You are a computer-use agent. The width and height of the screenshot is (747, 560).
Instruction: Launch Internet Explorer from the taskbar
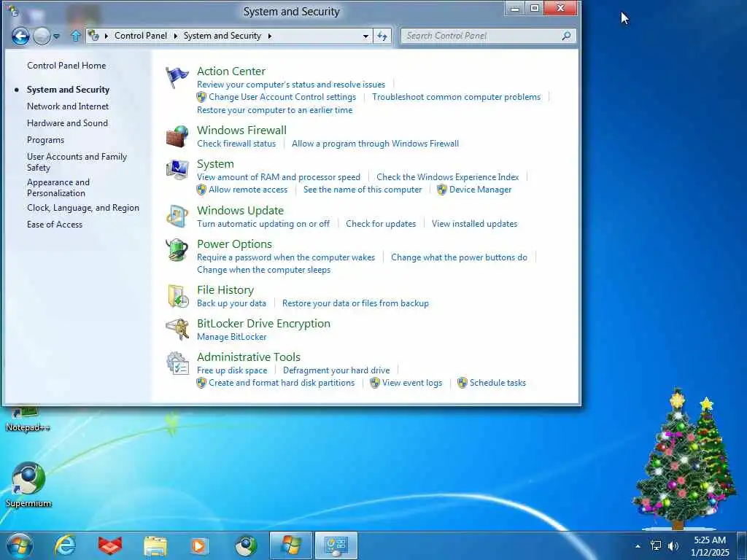click(x=65, y=545)
